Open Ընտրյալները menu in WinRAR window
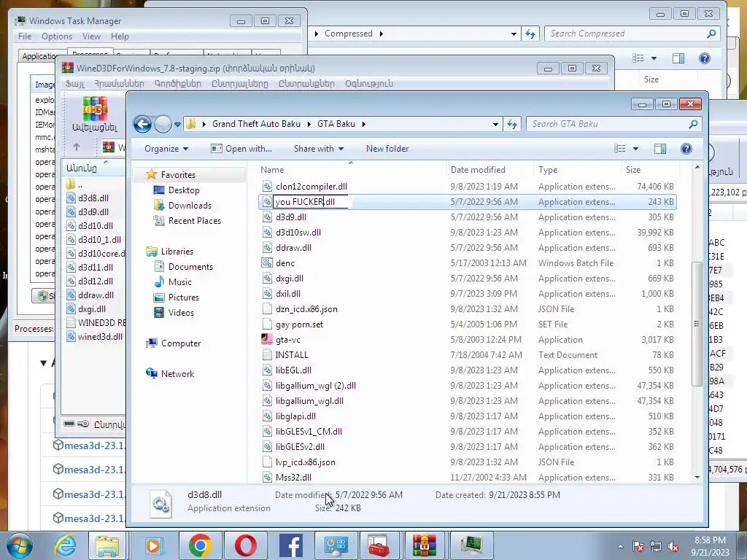 (239, 84)
